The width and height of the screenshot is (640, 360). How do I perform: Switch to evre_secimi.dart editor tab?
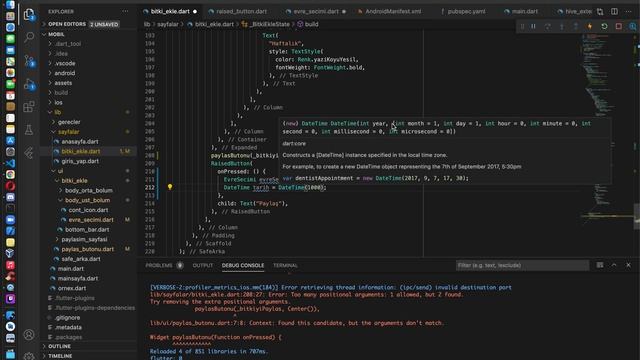(x=316, y=11)
